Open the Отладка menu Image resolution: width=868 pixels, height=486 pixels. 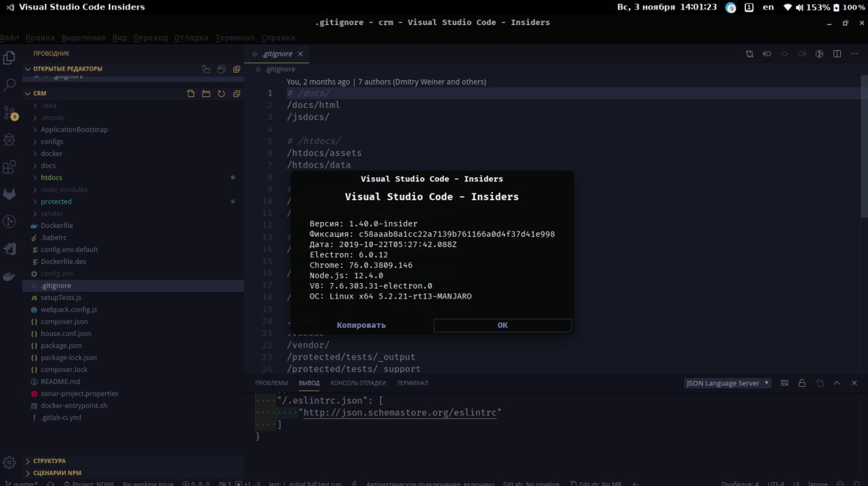pos(191,38)
